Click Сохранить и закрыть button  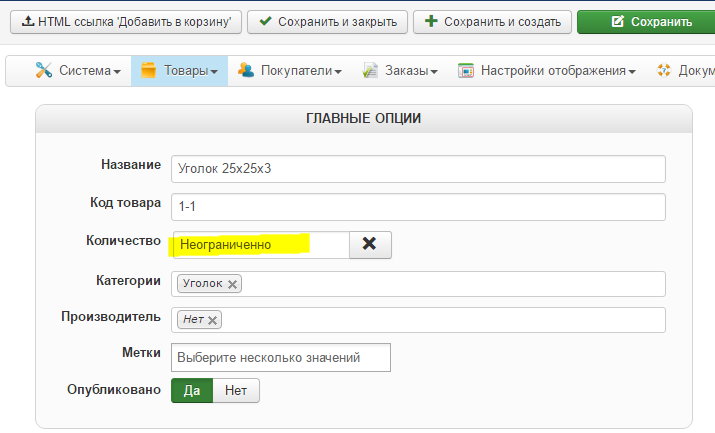(327, 21)
